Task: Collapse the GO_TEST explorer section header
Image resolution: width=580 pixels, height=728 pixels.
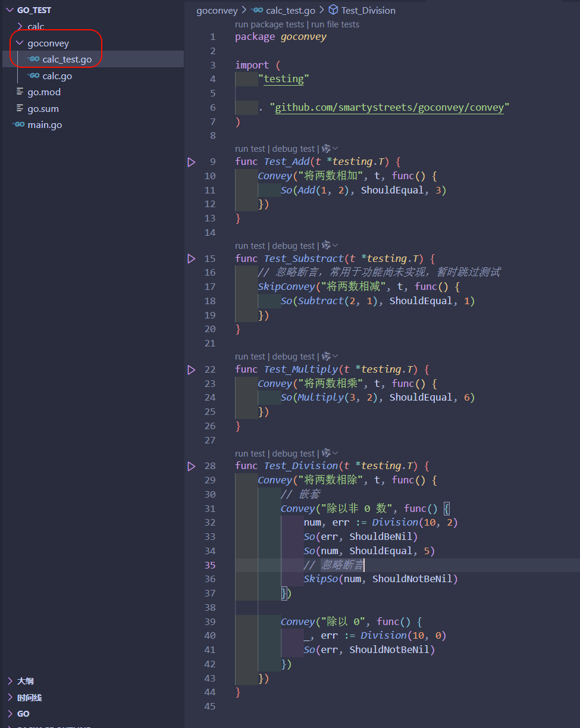Action: click(10, 10)
